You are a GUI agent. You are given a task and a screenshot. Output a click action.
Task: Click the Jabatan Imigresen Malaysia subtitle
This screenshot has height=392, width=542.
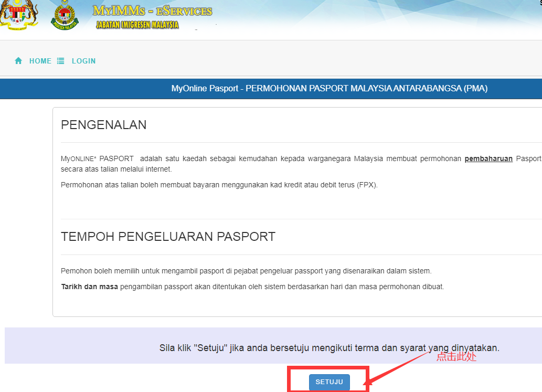[x=137, y=25]
